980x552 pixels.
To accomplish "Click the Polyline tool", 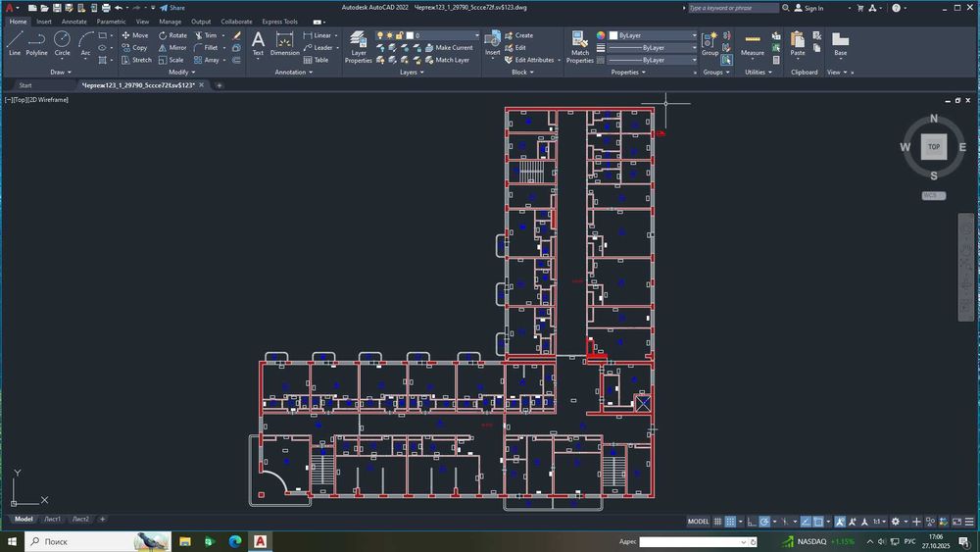I will (36, 42).
